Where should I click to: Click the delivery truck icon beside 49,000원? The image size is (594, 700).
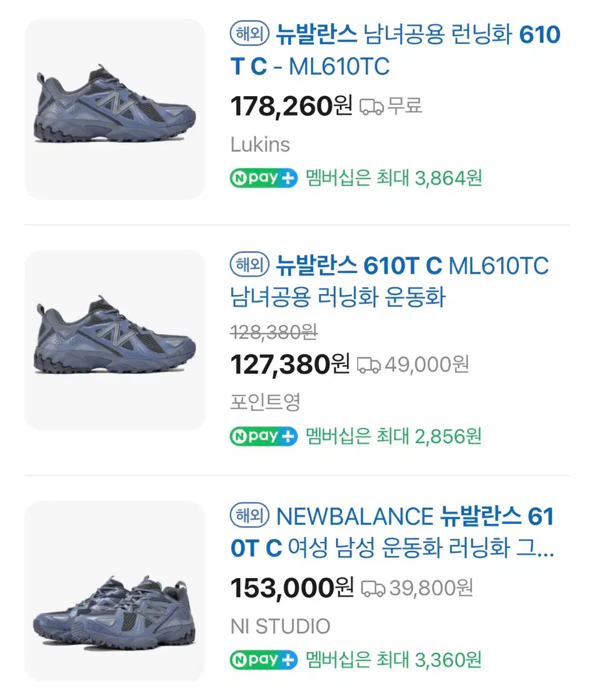pos(369,366)
